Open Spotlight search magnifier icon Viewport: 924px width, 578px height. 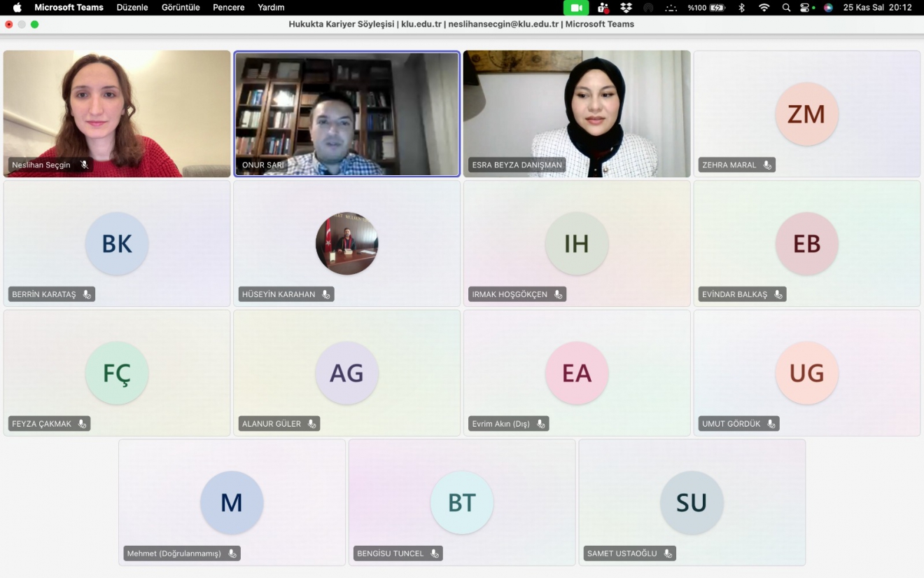click(x=786, y=8)
